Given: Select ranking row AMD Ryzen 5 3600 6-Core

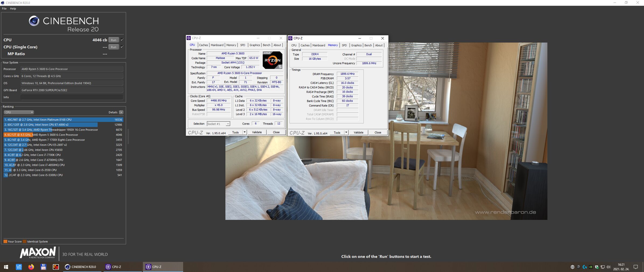Looking at the screenshot, I should [63, 135].
